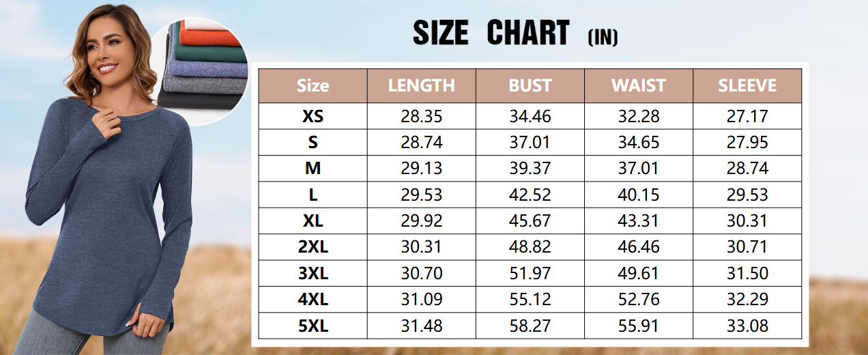This screenshot has height=355, width=868.
Task: Click the 34.46 bust value for XS
Action: click(530, 116)
